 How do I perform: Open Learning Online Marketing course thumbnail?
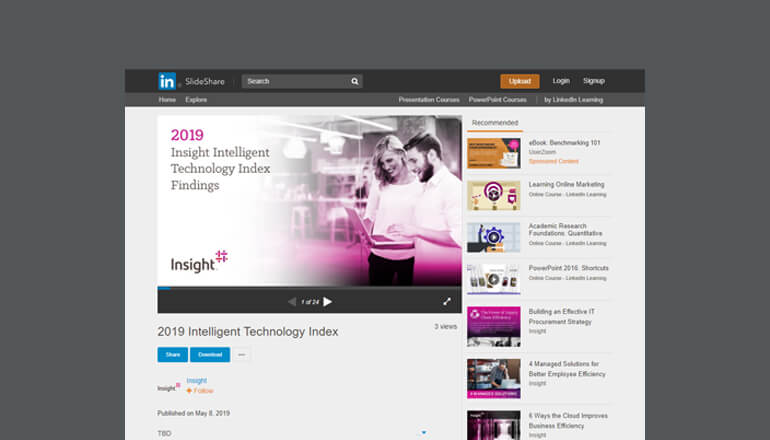pos(493,195)
